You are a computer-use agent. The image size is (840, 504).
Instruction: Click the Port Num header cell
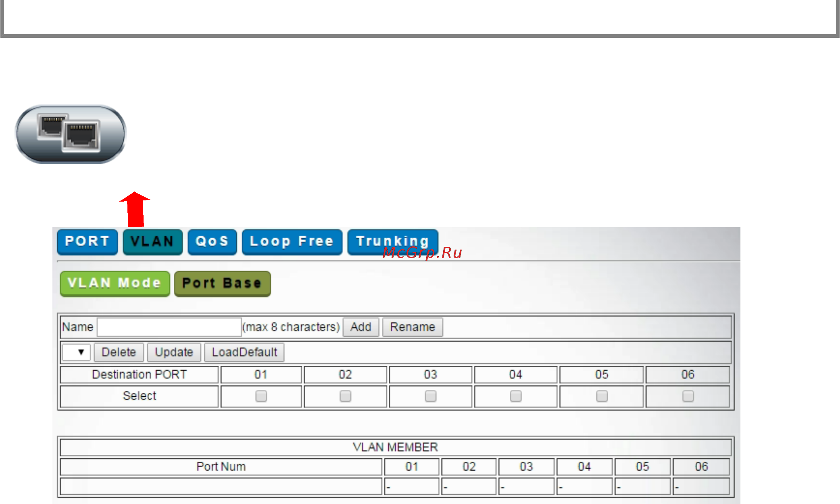(221, 467)
